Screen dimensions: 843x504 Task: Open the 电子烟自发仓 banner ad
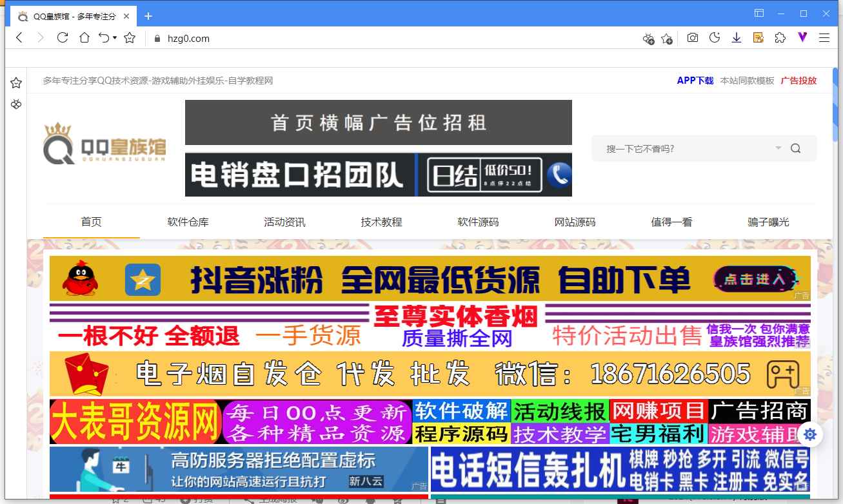click(430, 374)
